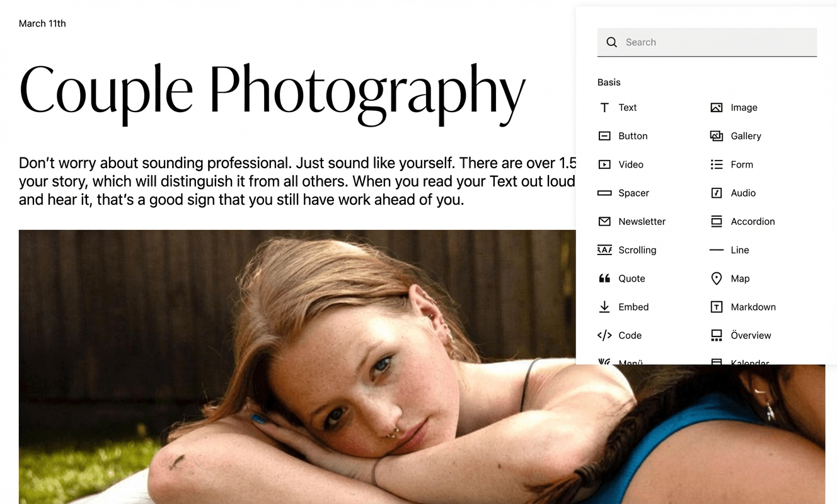This screenshot has width=837, height=504.
Task: Select the Embed block option
Action: point(604,307)
